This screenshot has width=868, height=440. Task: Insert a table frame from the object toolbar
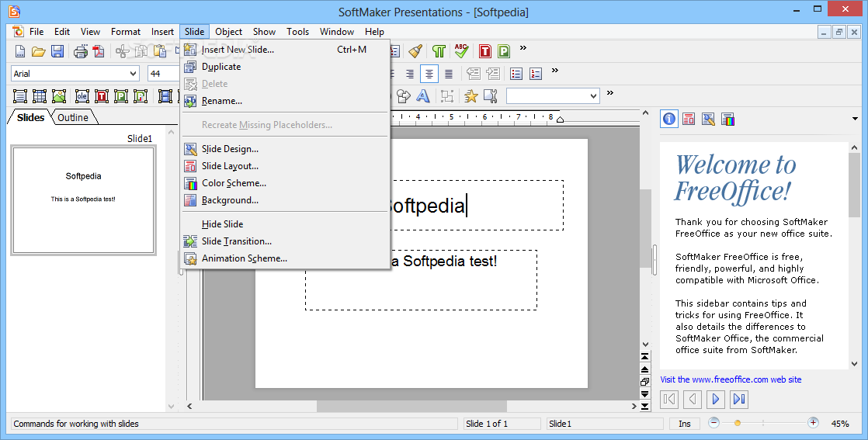pos(40,96)
